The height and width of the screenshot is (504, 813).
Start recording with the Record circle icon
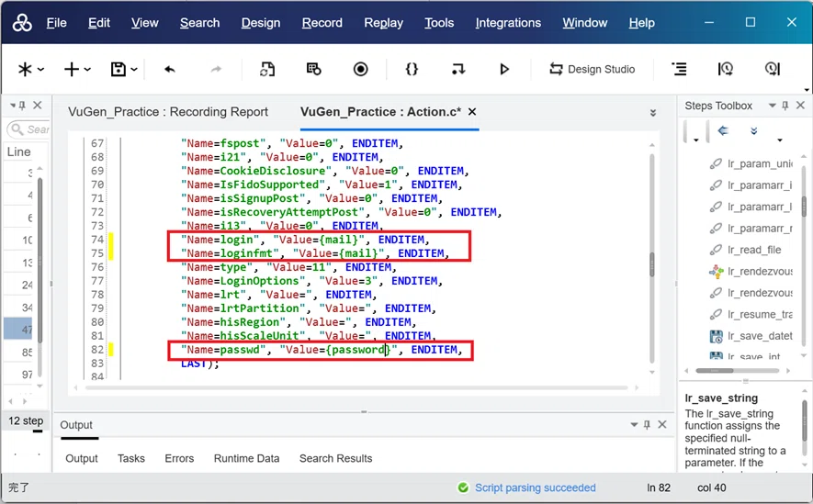coord(360,69)
